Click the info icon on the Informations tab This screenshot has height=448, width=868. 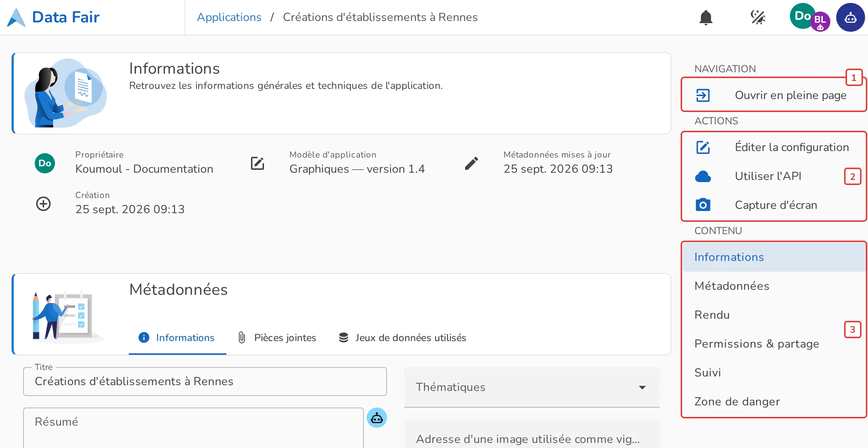tap(144, 337)
